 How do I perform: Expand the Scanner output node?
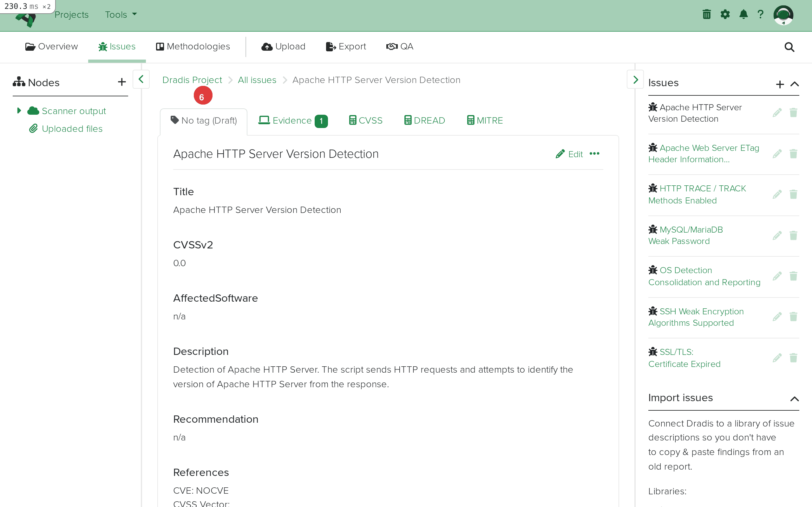19,110
